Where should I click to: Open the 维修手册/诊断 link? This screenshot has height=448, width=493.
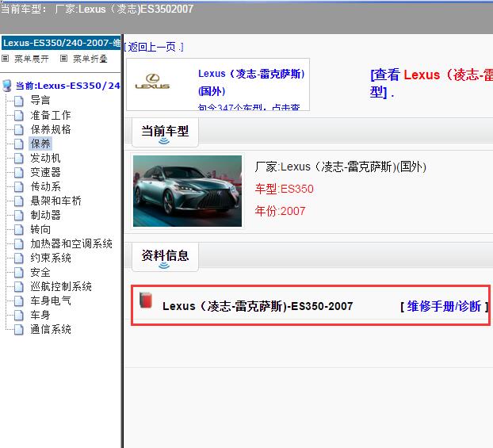click(x=444, y=306)
